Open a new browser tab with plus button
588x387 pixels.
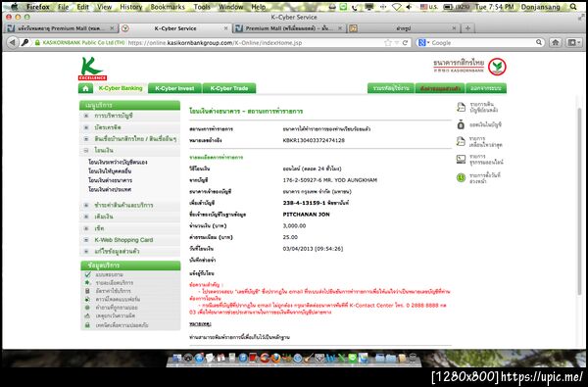[x=467, y=28]
